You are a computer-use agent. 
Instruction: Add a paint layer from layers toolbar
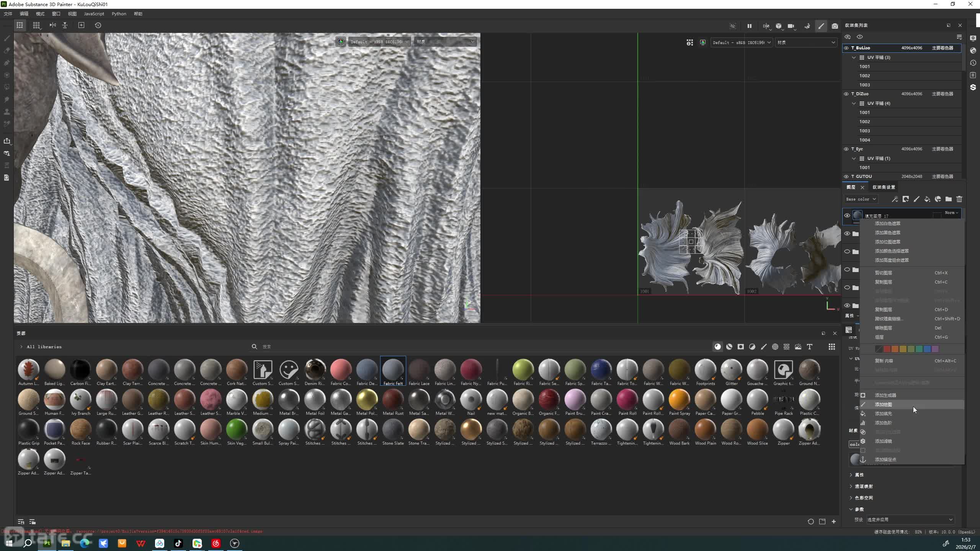pos(916,199)
